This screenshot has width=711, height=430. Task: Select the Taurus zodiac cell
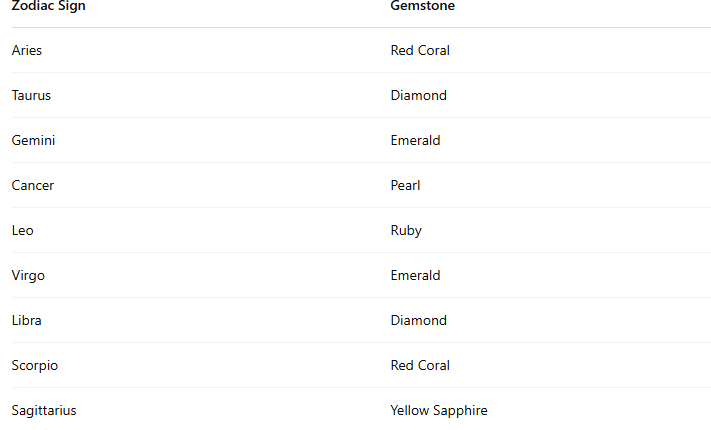(x=31, y=95)
